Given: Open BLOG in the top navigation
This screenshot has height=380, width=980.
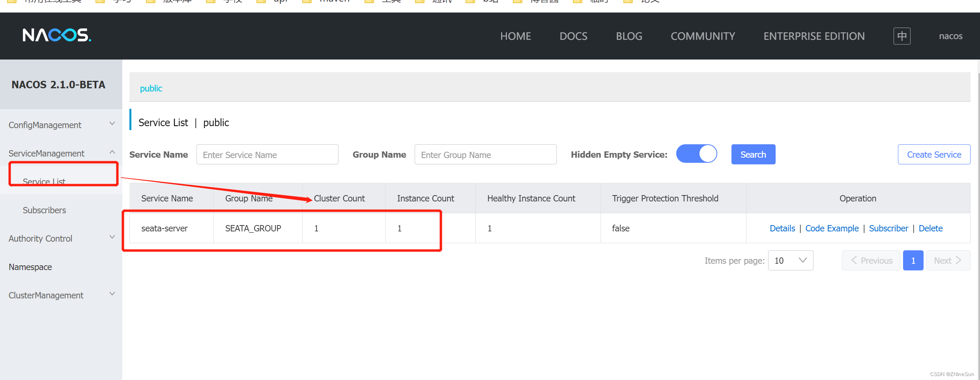Looking at the screenshot, I should 629,36.
